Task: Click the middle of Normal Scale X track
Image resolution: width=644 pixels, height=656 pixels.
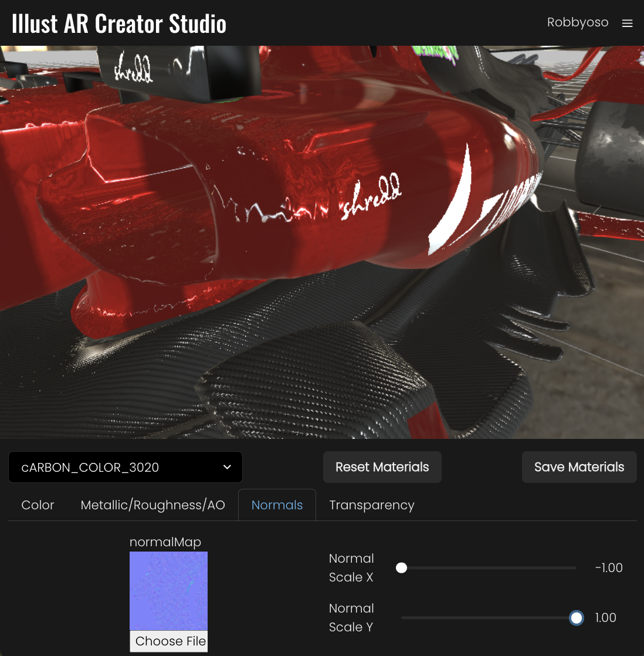Action: [x=489, y=568]
